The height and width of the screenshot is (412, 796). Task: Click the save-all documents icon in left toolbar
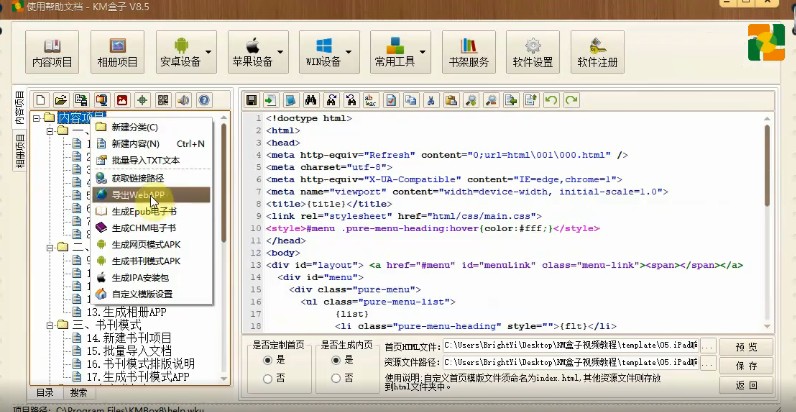point(81,100)
